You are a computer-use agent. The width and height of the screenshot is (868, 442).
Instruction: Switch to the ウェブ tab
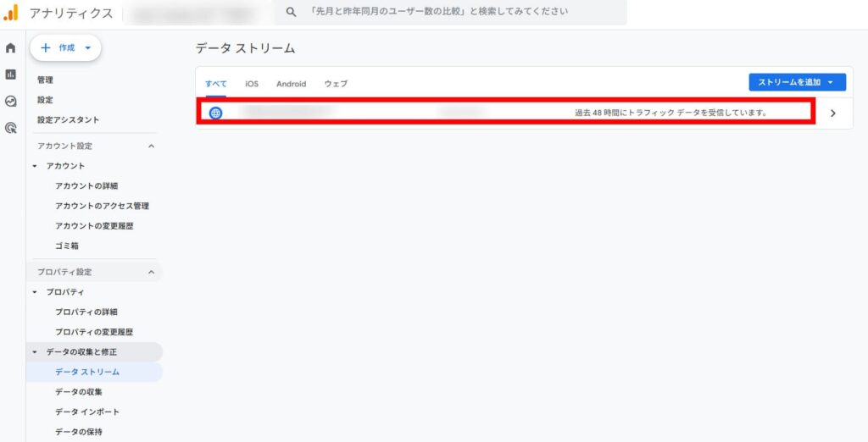(x=336, y=84)
